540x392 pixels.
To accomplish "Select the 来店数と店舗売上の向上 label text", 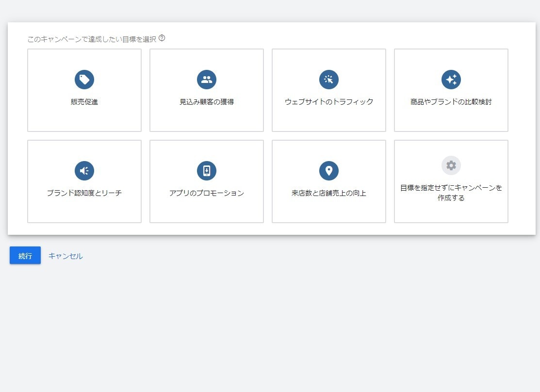I will [329, 193].
